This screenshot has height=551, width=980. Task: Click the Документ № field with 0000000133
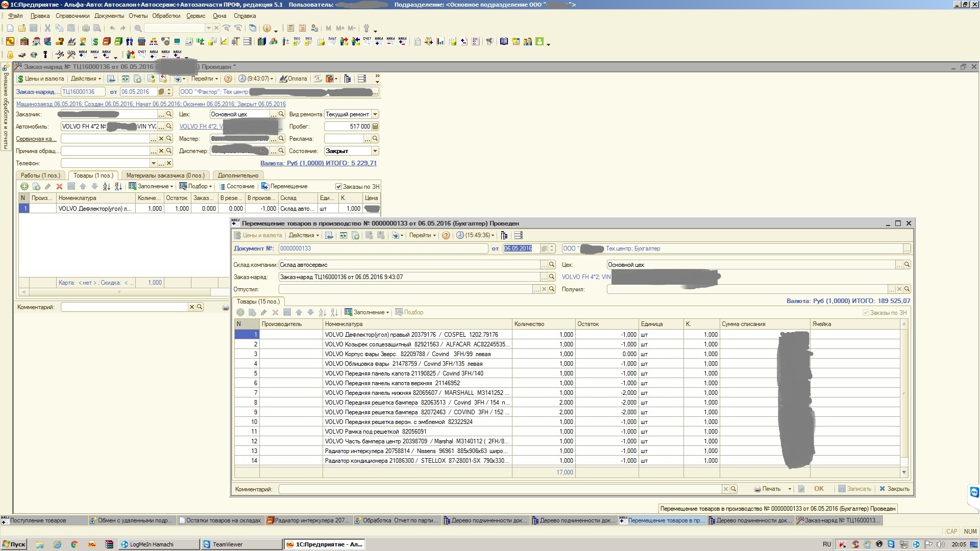pyautogui.click(x=383, y=248)
